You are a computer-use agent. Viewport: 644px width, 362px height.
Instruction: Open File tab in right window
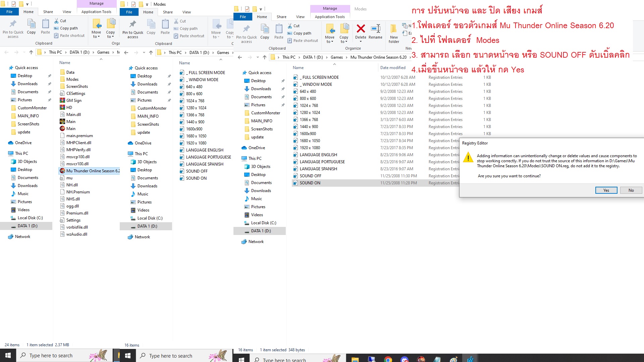click(243, 17)
